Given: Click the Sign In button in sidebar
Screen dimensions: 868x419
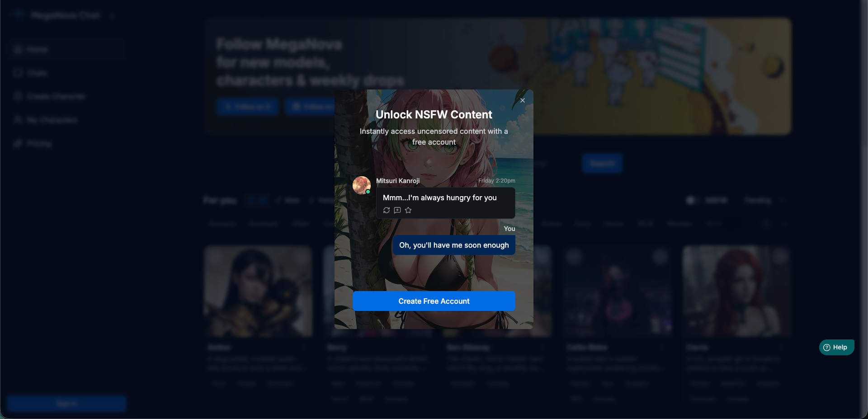Looking at the screenshot, I should (66, 404).
